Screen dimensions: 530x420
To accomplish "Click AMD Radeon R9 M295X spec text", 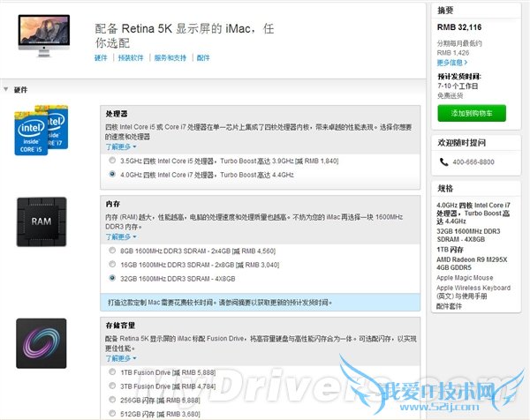I will point(472,263).
